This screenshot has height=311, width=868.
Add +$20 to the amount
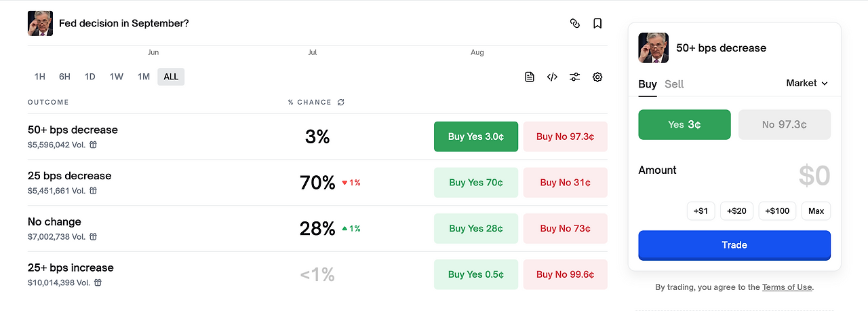point(736,211)
